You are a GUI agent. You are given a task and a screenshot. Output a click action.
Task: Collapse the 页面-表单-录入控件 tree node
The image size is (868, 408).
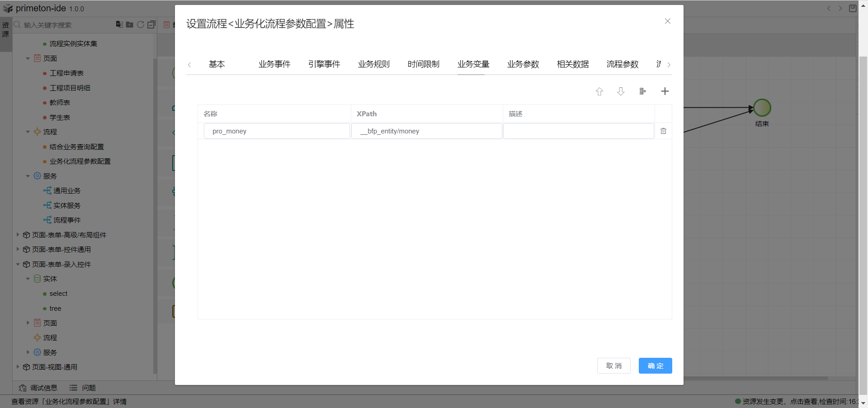(18, 264)
